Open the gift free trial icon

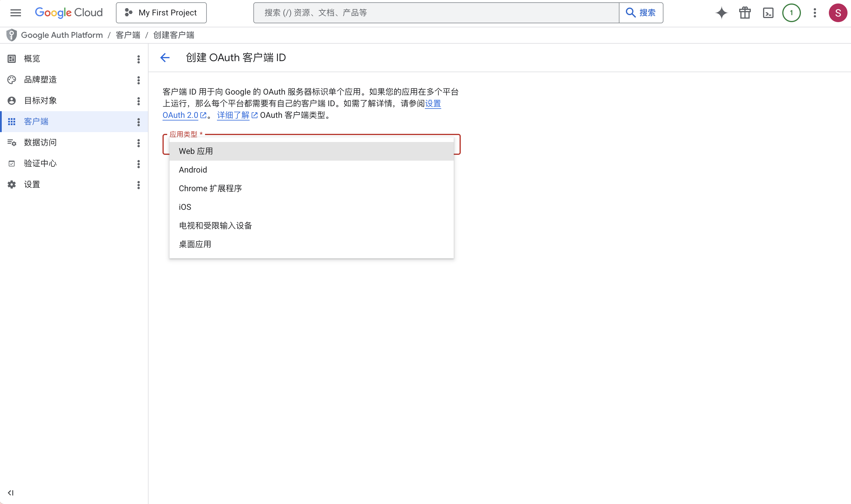(745, 13)
